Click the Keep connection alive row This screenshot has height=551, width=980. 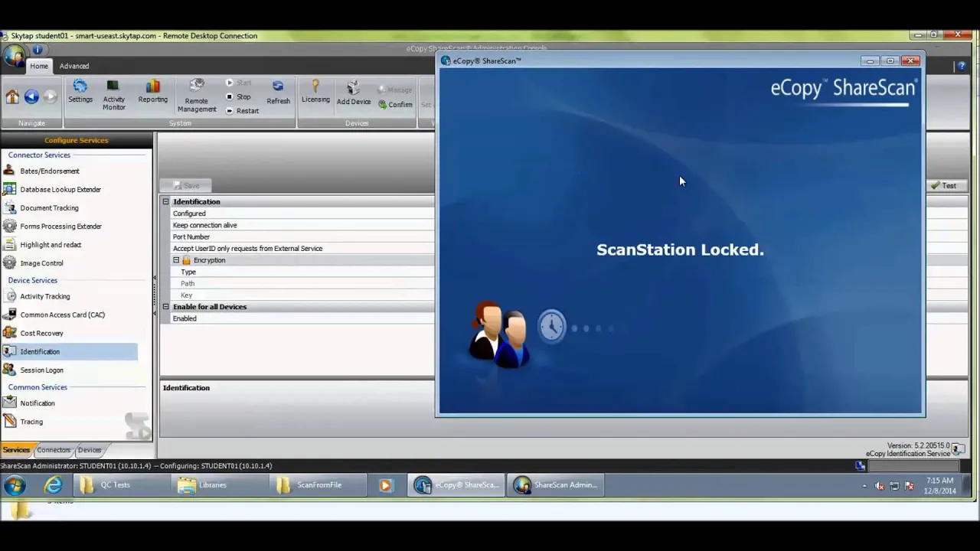(x=302, y=225)
